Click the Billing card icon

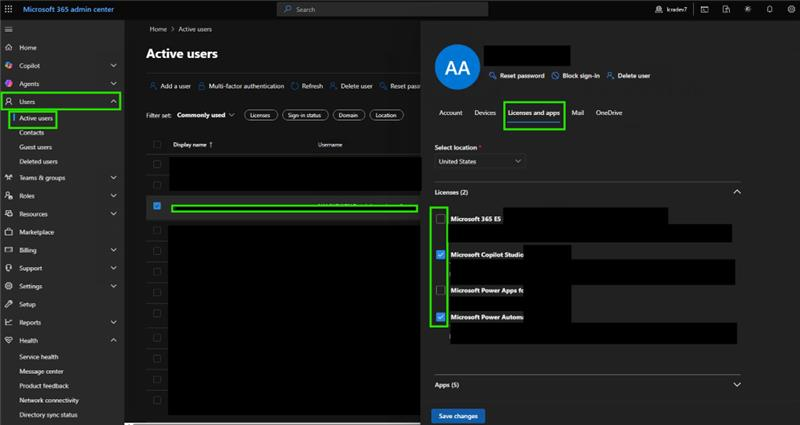9,250
